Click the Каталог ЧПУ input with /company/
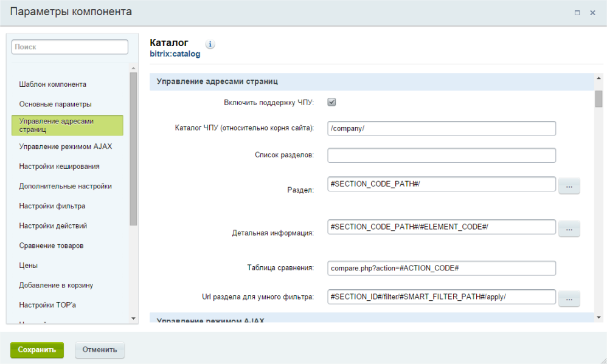The height and width of the screenshot is (364, 607). click(x=442, y=128)
